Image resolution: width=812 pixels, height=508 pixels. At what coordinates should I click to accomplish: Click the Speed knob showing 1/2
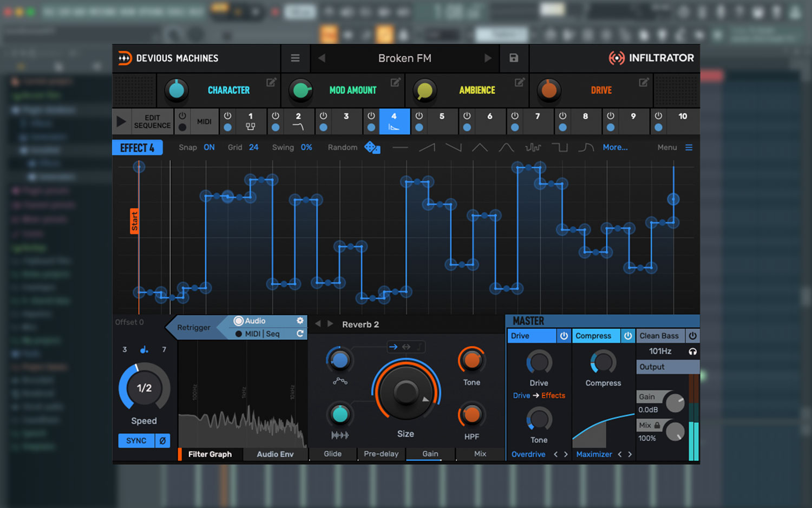click(x=144, y=387)
